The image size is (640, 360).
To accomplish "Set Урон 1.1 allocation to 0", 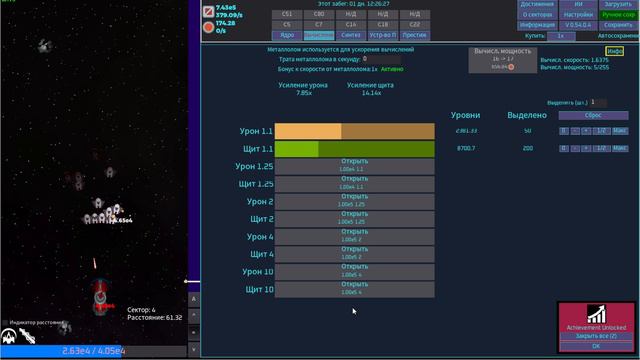I will (x=563, y=131).
